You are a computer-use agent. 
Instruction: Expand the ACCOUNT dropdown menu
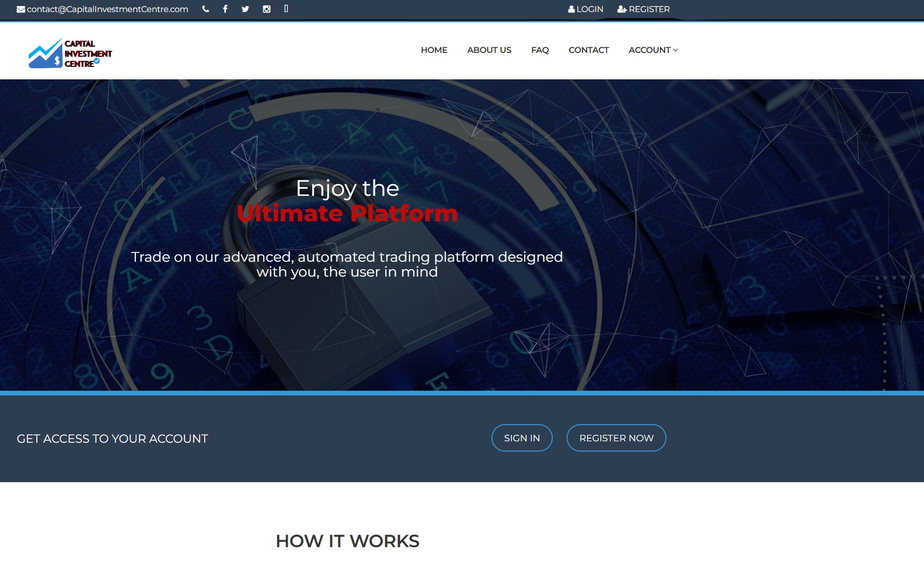(649, 50)
